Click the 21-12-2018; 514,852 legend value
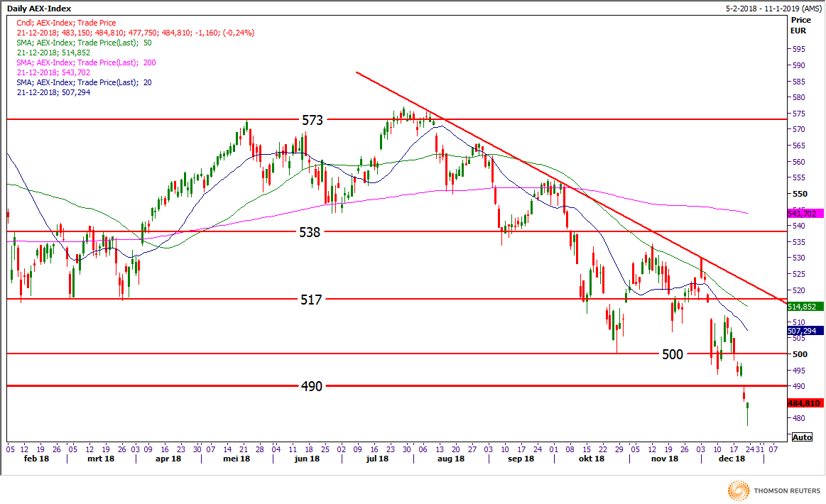Viewport: 826px width, 504px height. pos(53,53)
